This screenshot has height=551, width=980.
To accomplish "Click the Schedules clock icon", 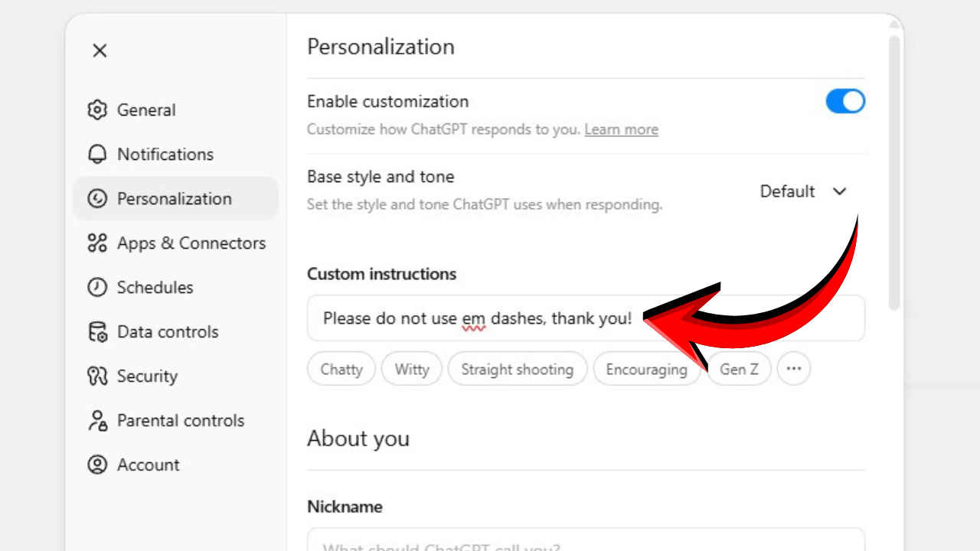I will pyautogui.click(x=97, y=287).
